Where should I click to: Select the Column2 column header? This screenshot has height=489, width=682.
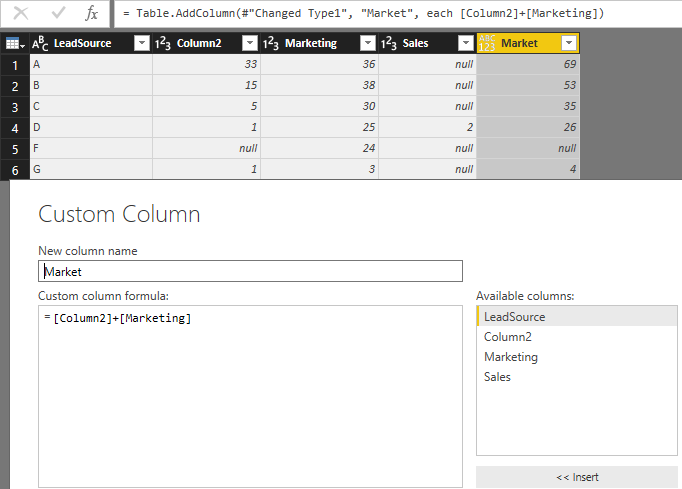206,43
